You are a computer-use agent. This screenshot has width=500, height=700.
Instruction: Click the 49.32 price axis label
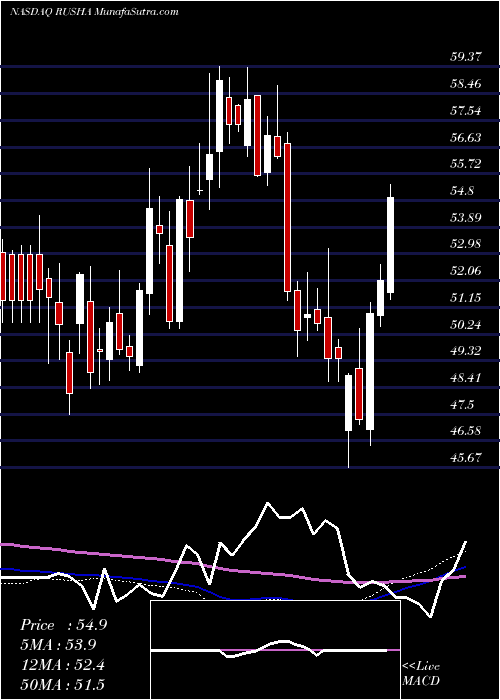465,351
